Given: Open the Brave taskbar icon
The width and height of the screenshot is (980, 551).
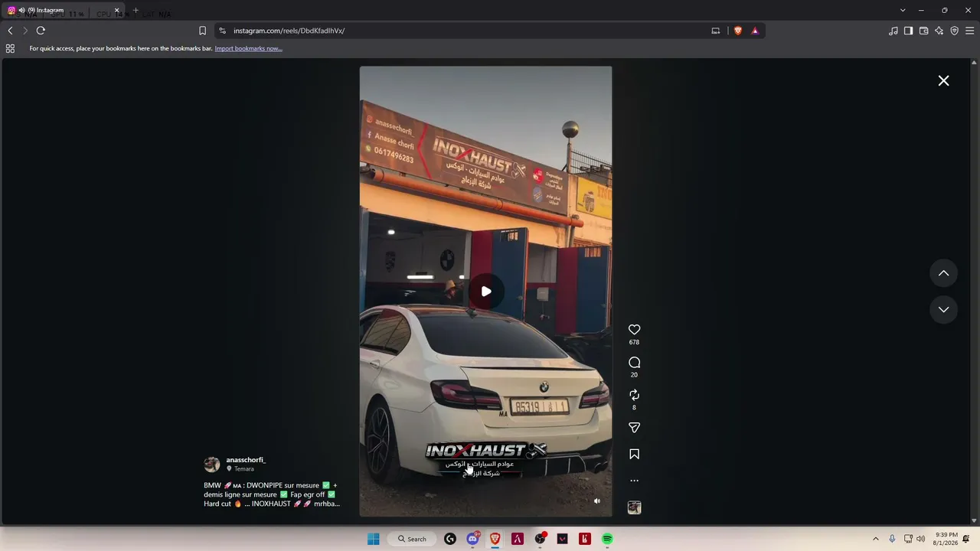Looking at the screenshot, I should coord(495,539).
